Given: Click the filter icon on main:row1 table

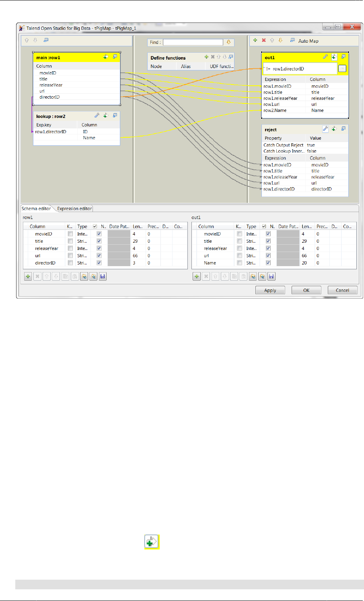Looking at the screenshot, I should coord(105,57).
